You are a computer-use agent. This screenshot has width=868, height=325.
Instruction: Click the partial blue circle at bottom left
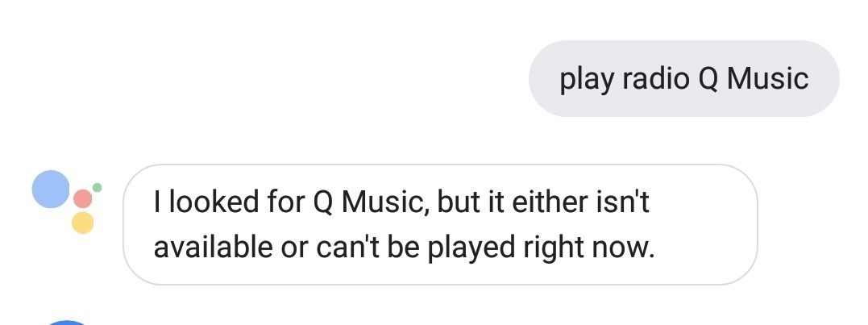tap(68, 323)
